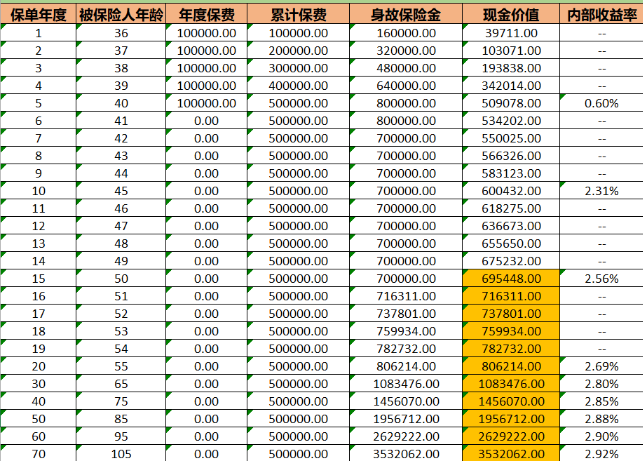Select the 0.60% internal return rate cell
The image size is (643, 461).
point(601,104)
